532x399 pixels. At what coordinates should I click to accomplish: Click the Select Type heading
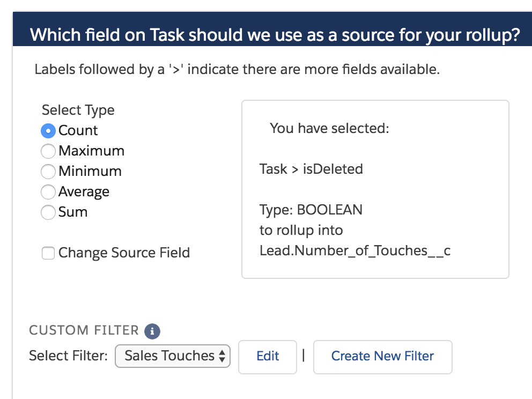(78, 110)
